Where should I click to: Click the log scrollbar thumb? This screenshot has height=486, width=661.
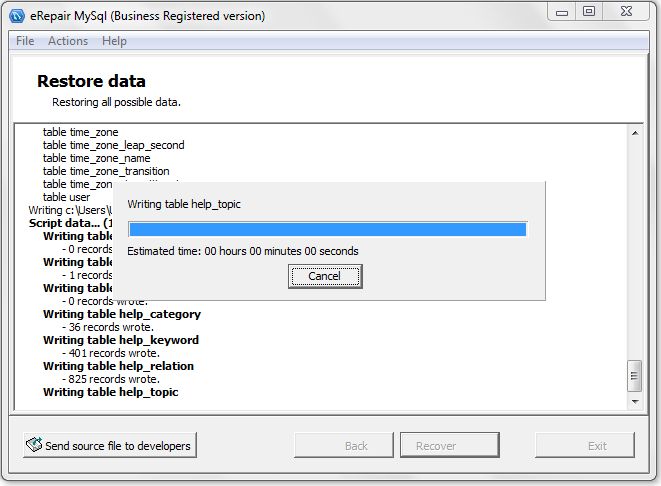(x=634, y=376)
